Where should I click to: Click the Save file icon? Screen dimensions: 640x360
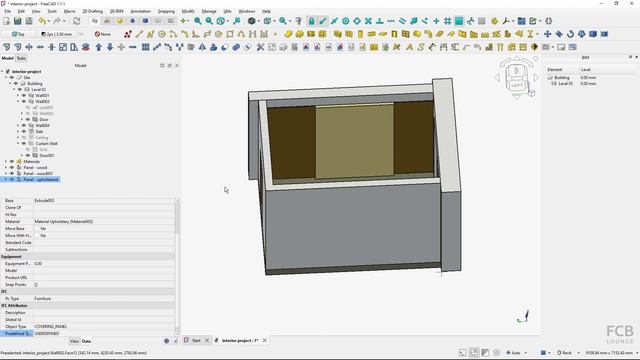tap(29, 21)
